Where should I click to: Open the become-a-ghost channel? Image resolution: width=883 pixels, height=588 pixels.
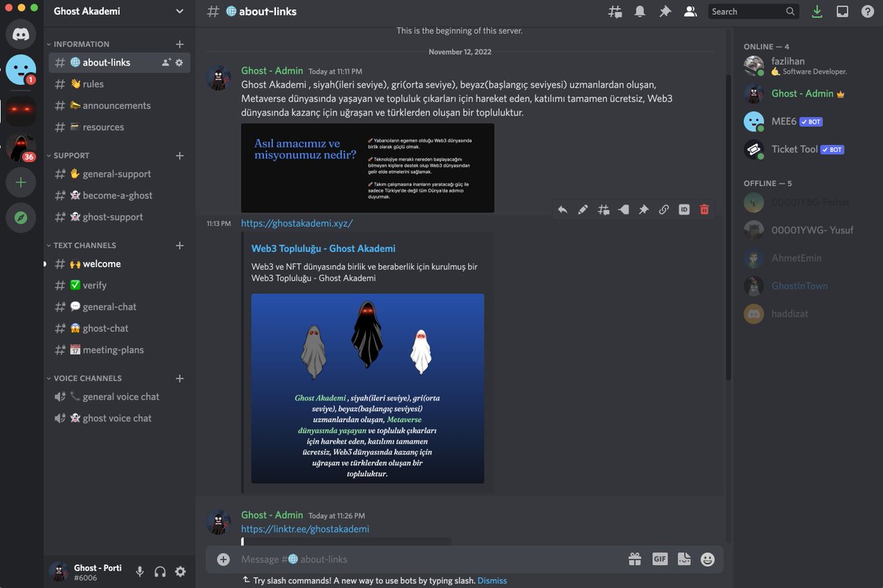(x=119, y=195)
